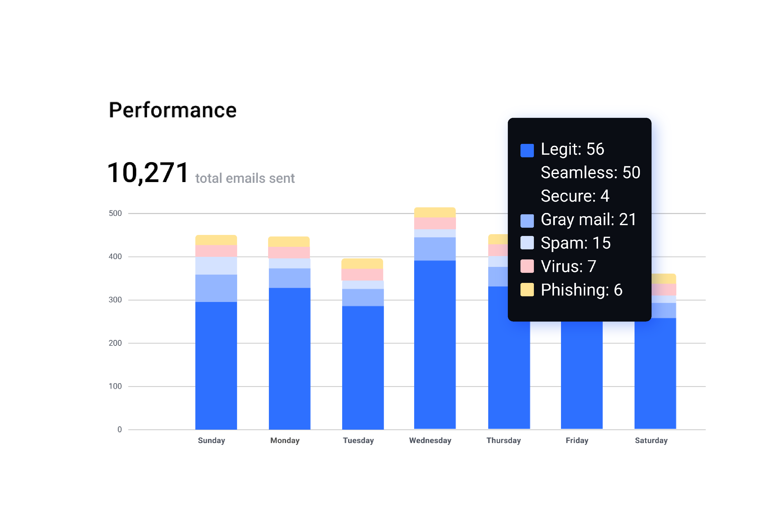762x532 pixels.
Task: Click the pink Virus legend swatch
Action: coord(527,266)
